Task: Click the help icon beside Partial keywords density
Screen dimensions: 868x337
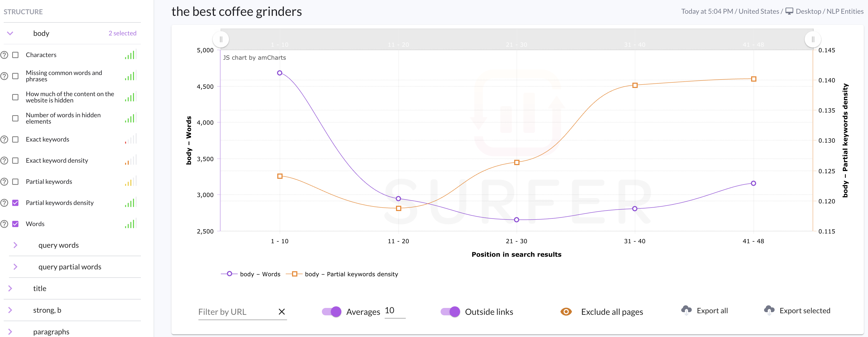Action: [x=4, y=203]
